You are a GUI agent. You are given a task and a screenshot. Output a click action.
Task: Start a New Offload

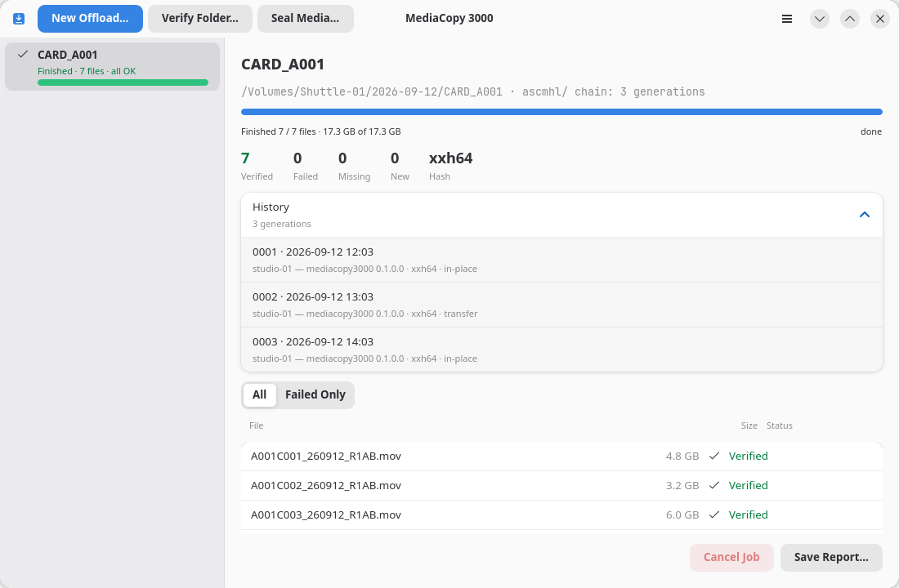coord(90,19)
